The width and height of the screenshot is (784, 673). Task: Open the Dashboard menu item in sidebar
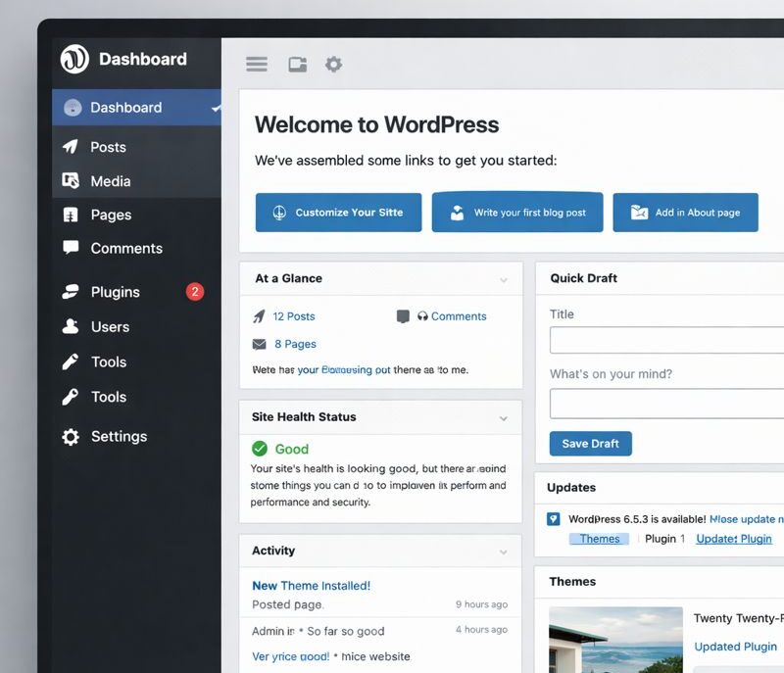click(x=125, y=108)
